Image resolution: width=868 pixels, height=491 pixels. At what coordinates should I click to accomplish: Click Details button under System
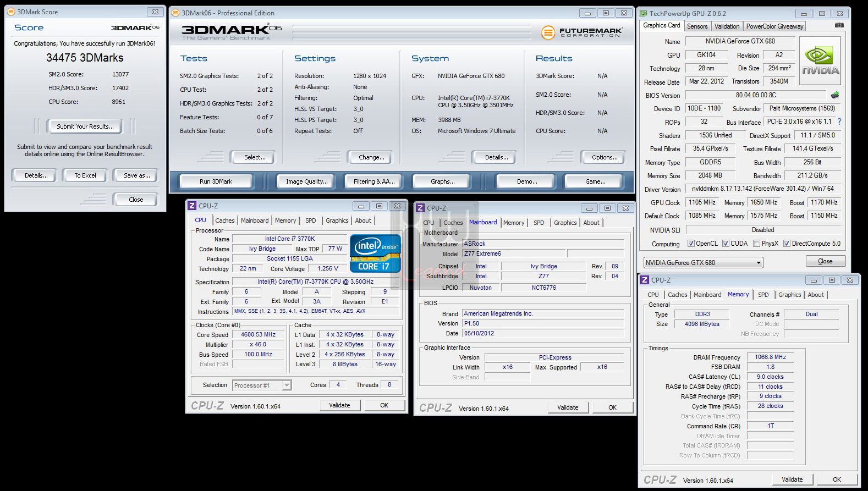coord(496,157)
